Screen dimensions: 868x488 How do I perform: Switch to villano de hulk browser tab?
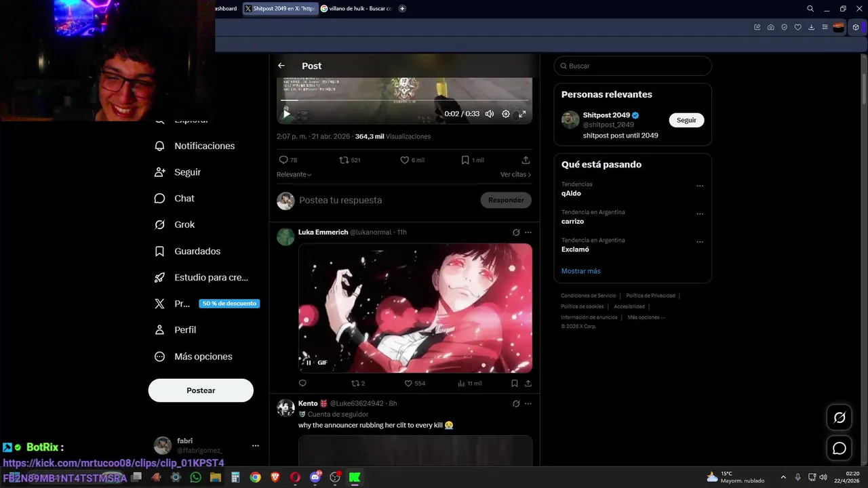357,8
